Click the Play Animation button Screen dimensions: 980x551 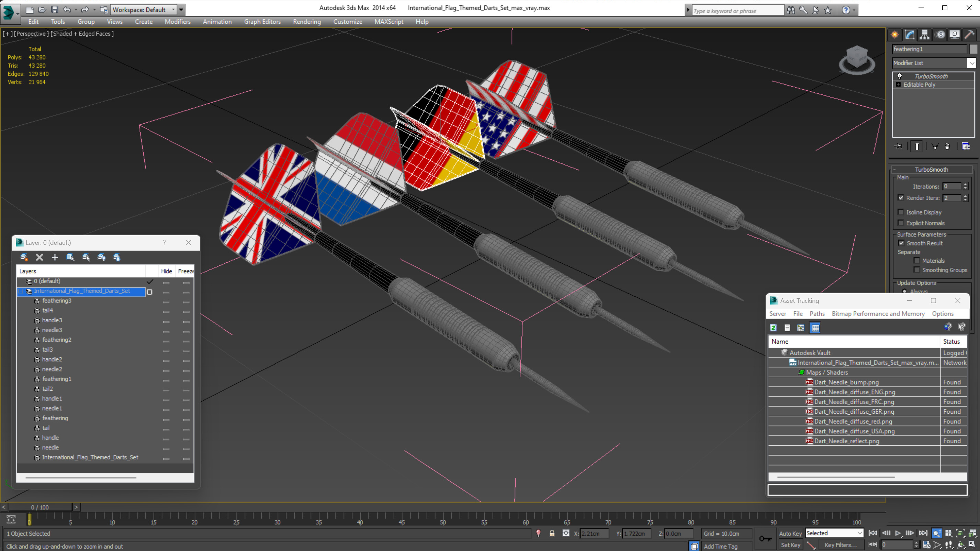(898, 533)
